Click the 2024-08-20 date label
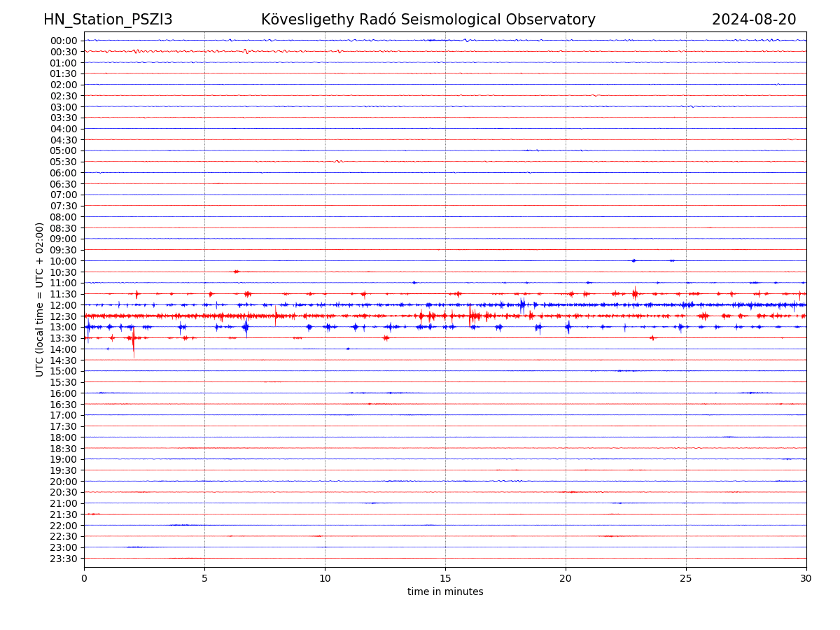The image size is (840, 630). (753, 20)
